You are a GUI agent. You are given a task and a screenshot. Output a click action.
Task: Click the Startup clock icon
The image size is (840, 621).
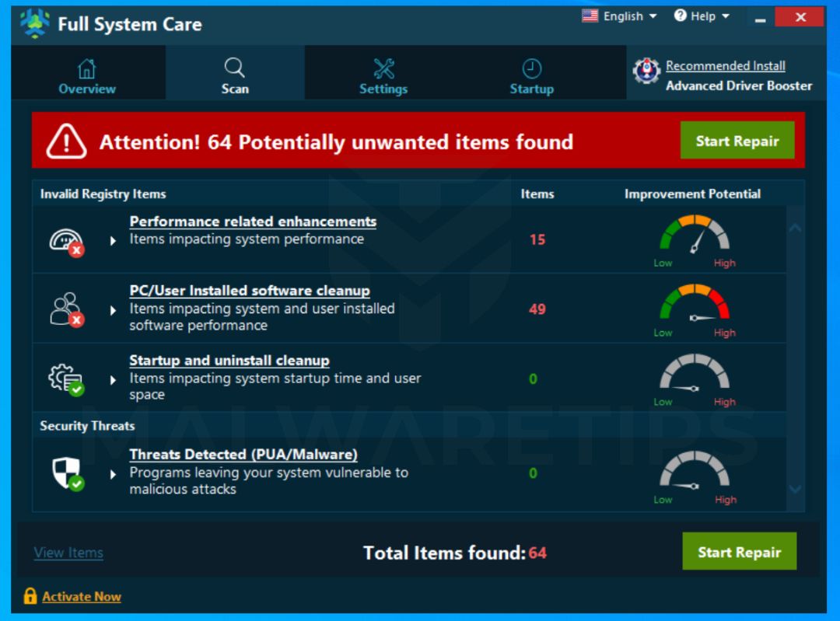(x=531, y=68)
